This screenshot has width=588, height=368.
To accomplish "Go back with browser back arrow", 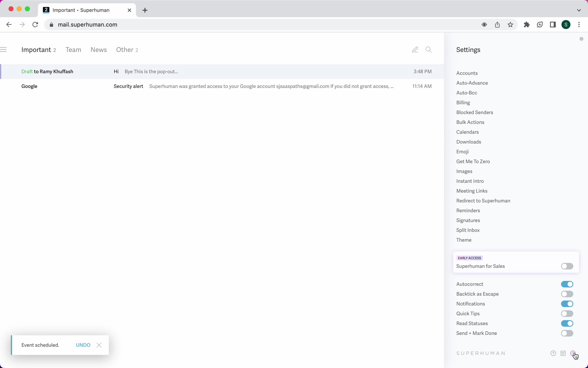I will pos(9,25).
